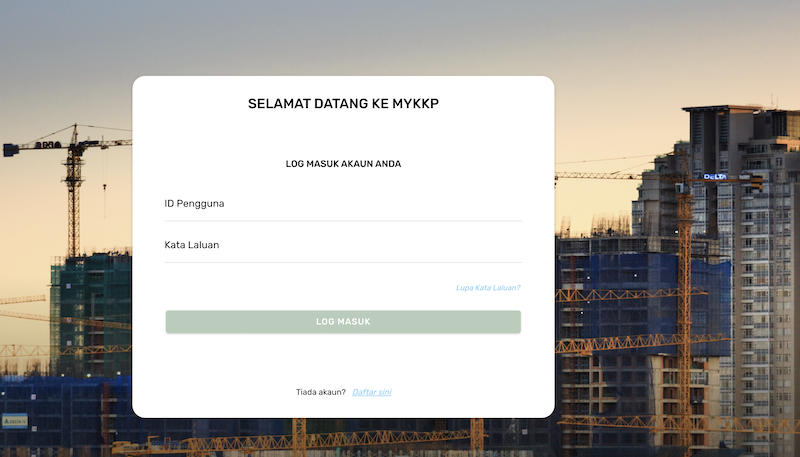
Task: Follow the Daftar sini registration link
Action: pos(372,392)
